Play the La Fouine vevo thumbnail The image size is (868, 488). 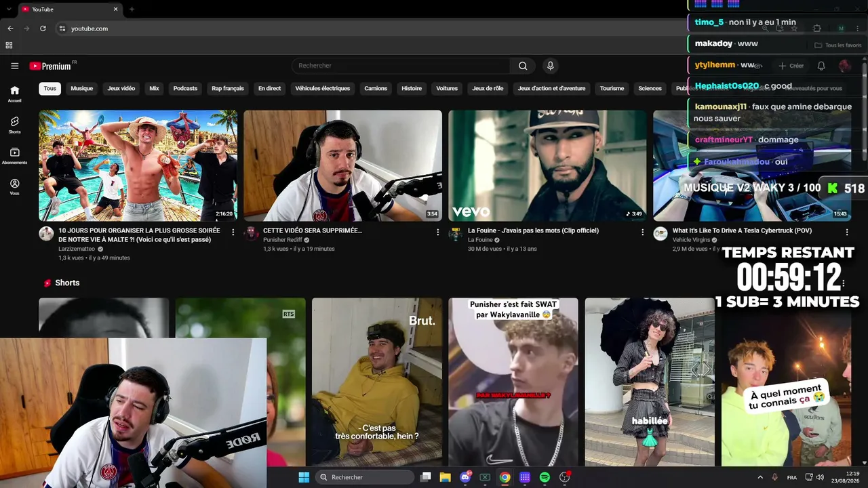coord(547,165)
